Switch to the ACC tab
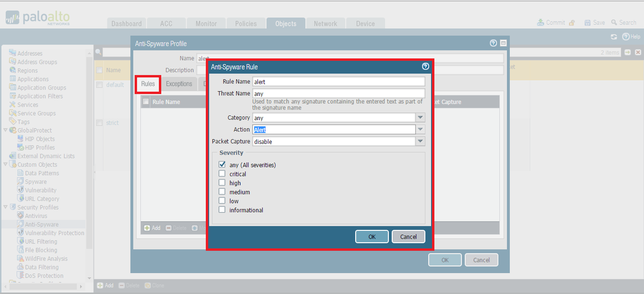The image size is (644, 294). (166, 23)
